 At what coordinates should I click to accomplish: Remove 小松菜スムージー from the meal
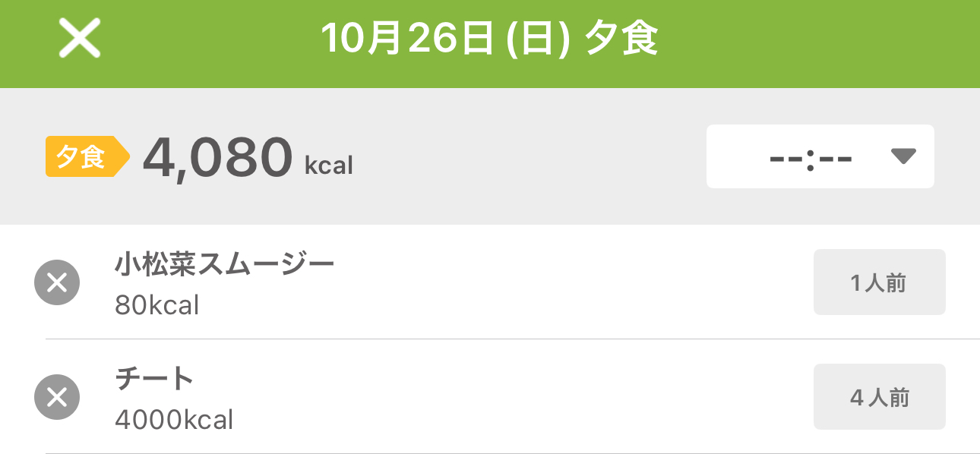click(57, 282)
